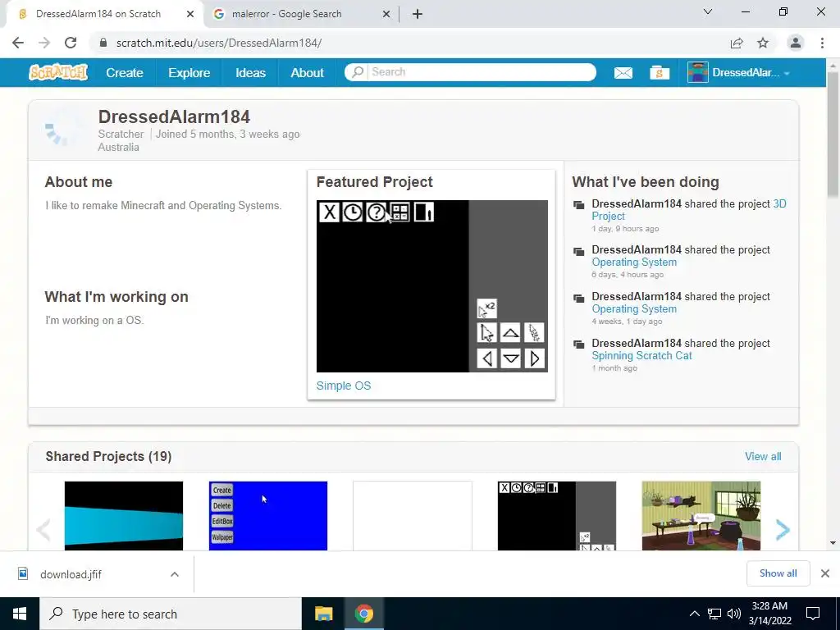Click View all shared projects

click(763, 456)
